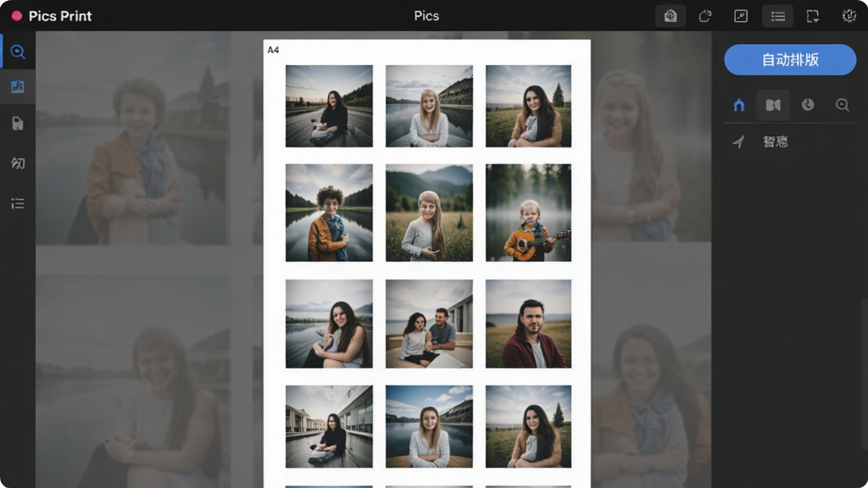Open the clock tab in right panel
Image resolution: width=868 pixels, height=488 pixels.
click(x=808, y=104)
